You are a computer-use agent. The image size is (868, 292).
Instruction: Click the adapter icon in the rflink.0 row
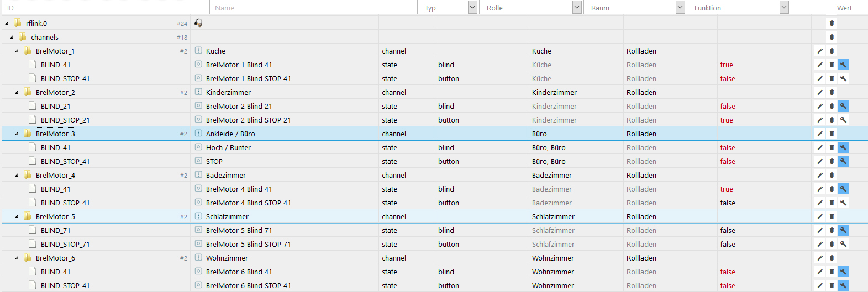click(198, 23)
